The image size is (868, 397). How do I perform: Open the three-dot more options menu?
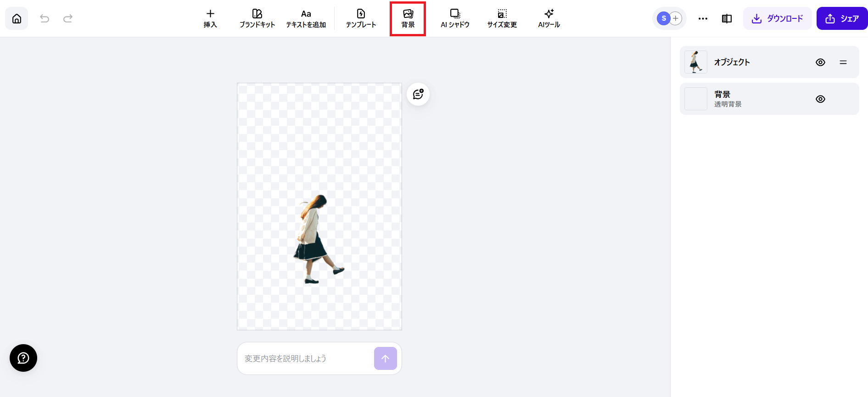pos(703,18)
